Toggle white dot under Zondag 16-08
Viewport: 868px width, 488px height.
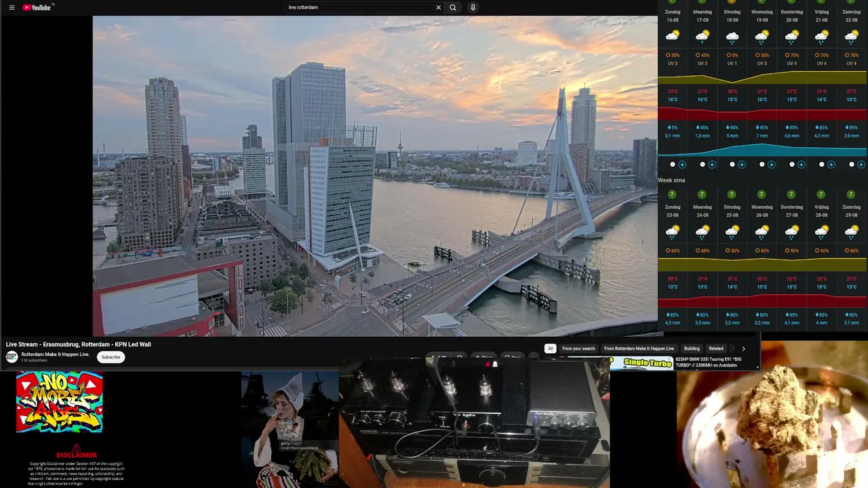coord(673,165)
